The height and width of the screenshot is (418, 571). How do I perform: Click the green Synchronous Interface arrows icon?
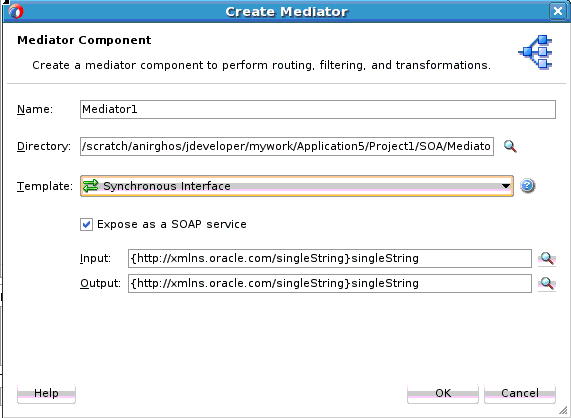[90, 186]
